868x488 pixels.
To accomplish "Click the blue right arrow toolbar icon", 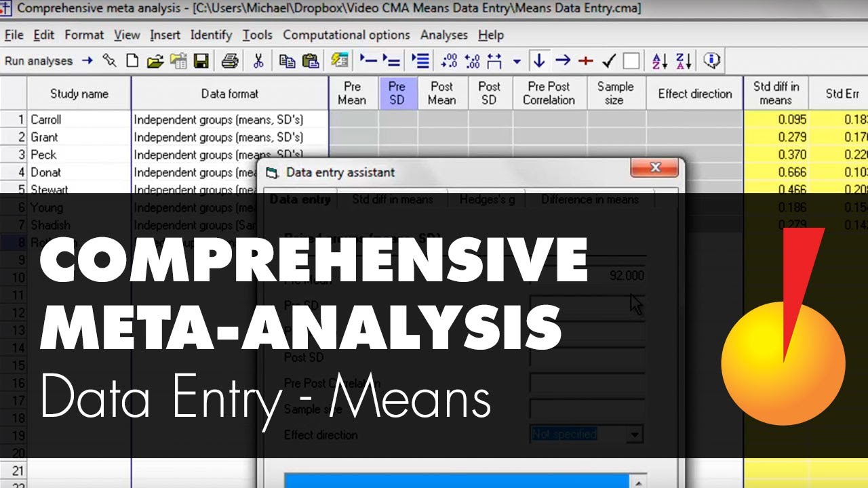I will [562, 61].
